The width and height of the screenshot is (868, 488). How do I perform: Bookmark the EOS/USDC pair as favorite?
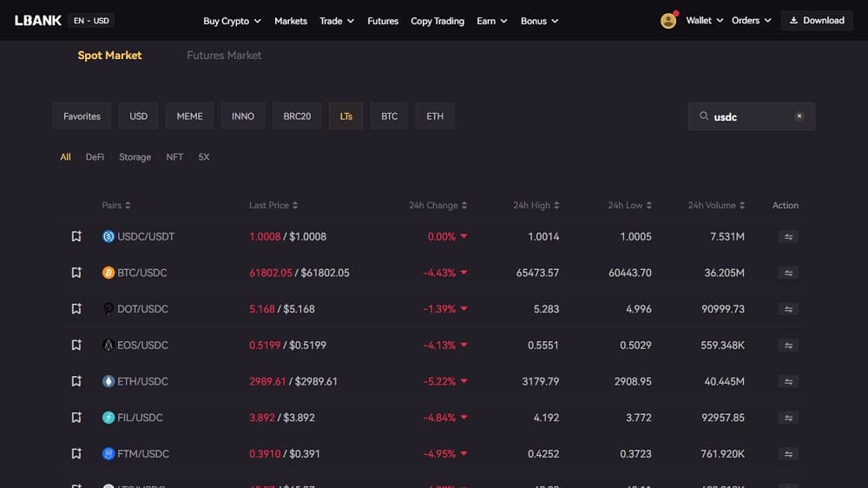[x=76, y=345]
